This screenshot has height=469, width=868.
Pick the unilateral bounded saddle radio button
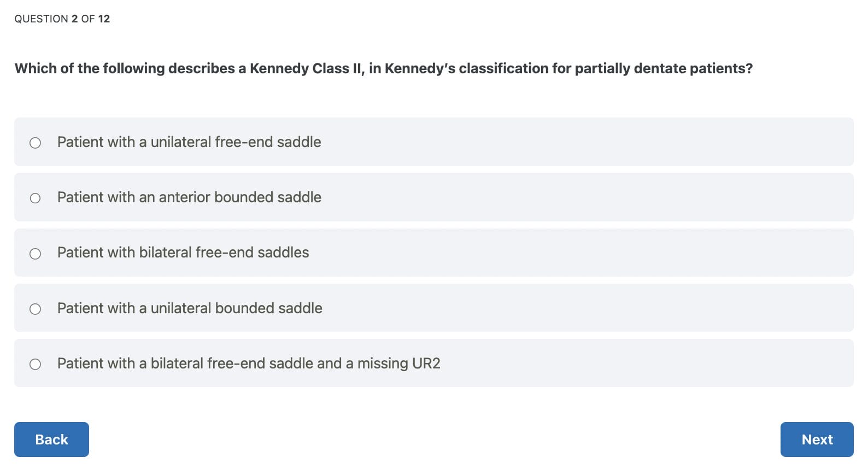coord(35,309)
